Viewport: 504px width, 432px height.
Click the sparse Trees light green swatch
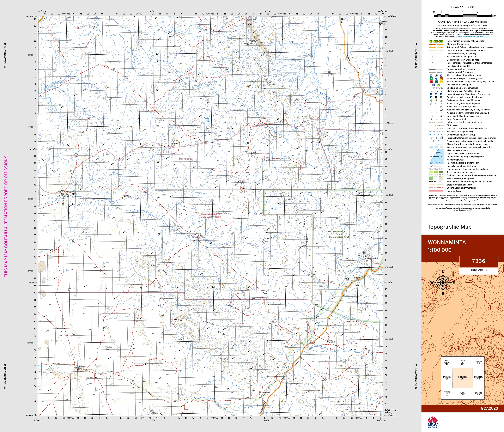(431, 172)
